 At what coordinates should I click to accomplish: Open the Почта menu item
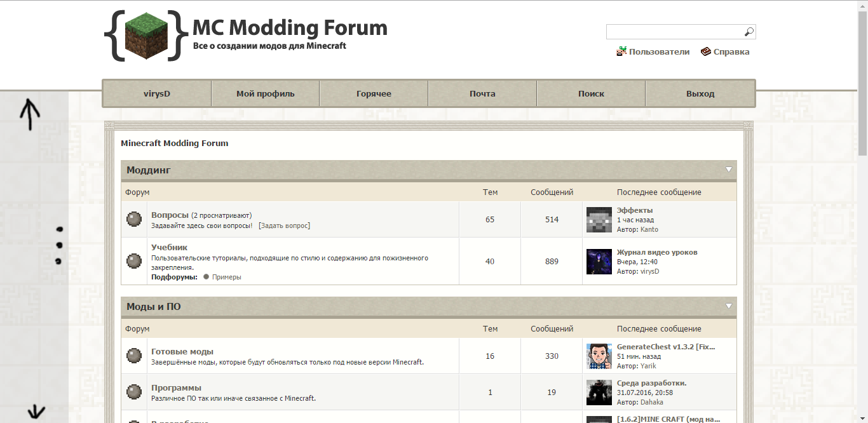[482, 93]
